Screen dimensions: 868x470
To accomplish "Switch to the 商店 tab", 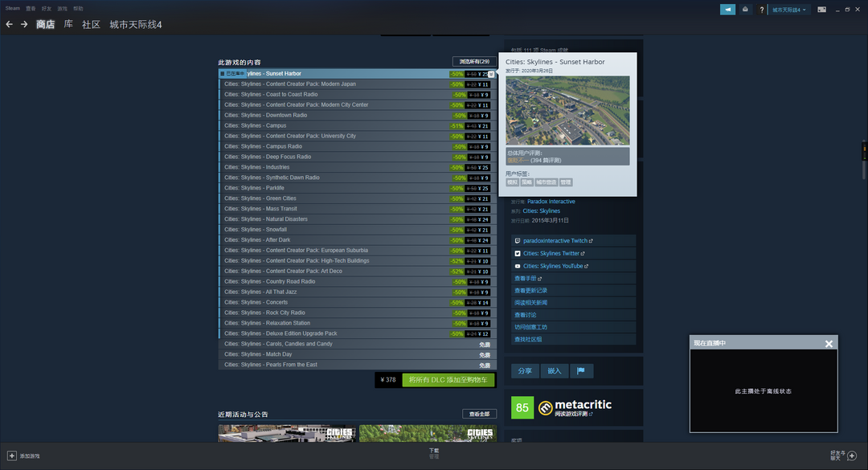I will click(45, 24).
